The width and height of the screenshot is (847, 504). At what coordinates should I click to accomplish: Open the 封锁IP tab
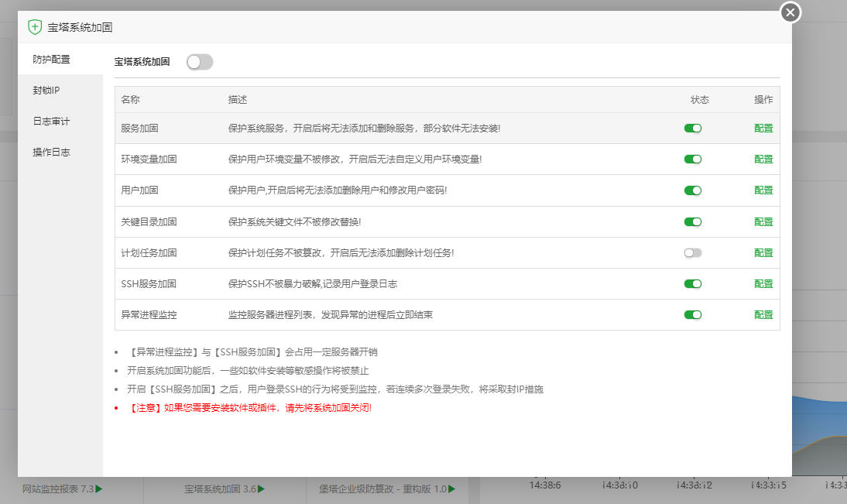pyautogui.click(x=46, y=91)
